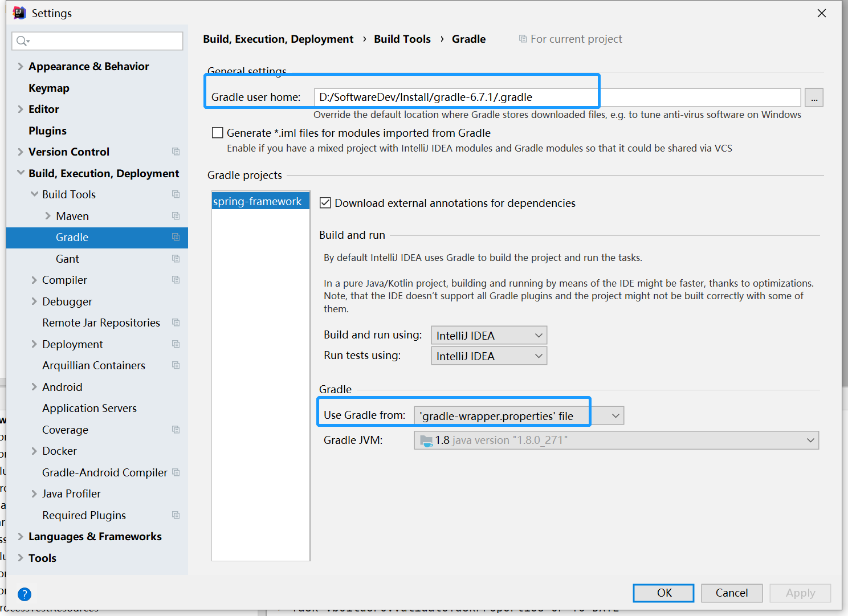Viewport: 848px width, 616px height.
Task: Expand the Docker node arrow
Action: coord(34,451)
